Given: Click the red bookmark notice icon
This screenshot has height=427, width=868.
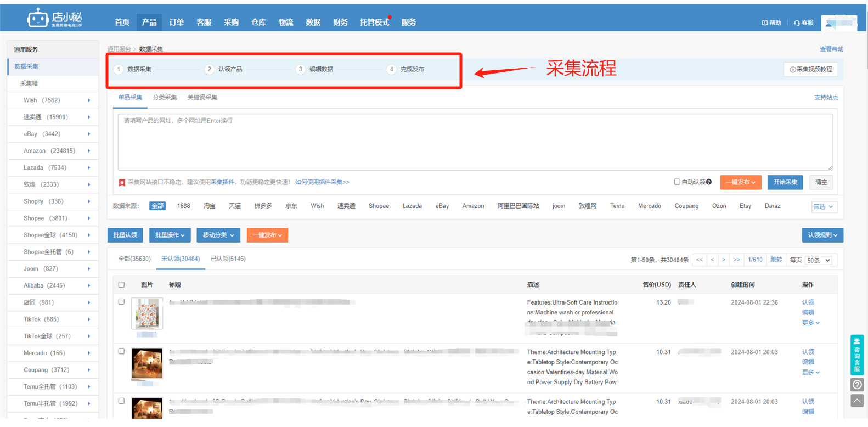Looking at the screenshot, I should point(122,182).
